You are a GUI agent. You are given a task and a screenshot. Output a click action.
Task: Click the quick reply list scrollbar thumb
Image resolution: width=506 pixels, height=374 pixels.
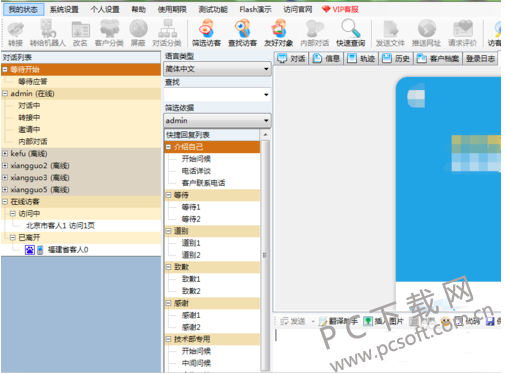coord(265,255)
